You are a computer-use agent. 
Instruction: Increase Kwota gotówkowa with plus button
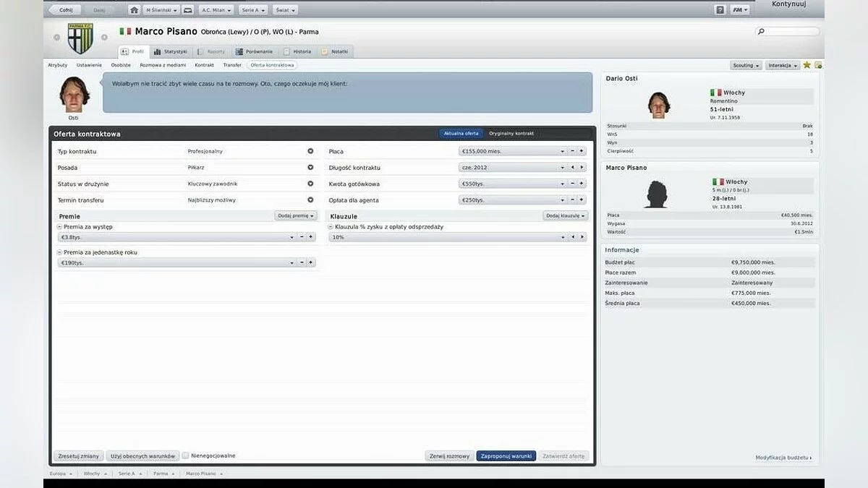pyautogui.click(x=582, y=184)
